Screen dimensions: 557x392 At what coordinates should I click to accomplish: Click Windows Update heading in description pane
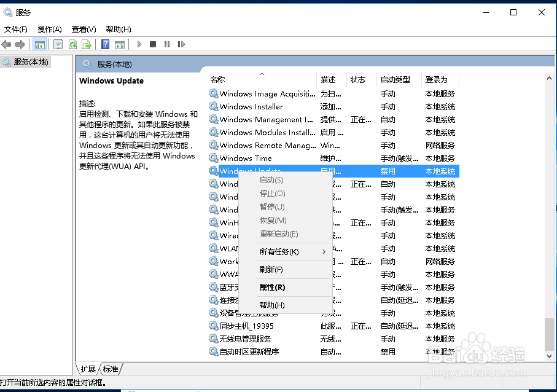112,80
